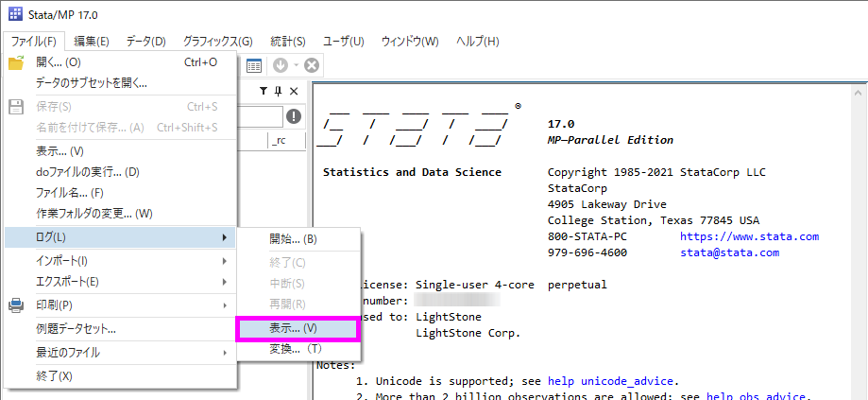
Task: Click the greyed-out 終了(C) log entry
Action: coord(298,263)
